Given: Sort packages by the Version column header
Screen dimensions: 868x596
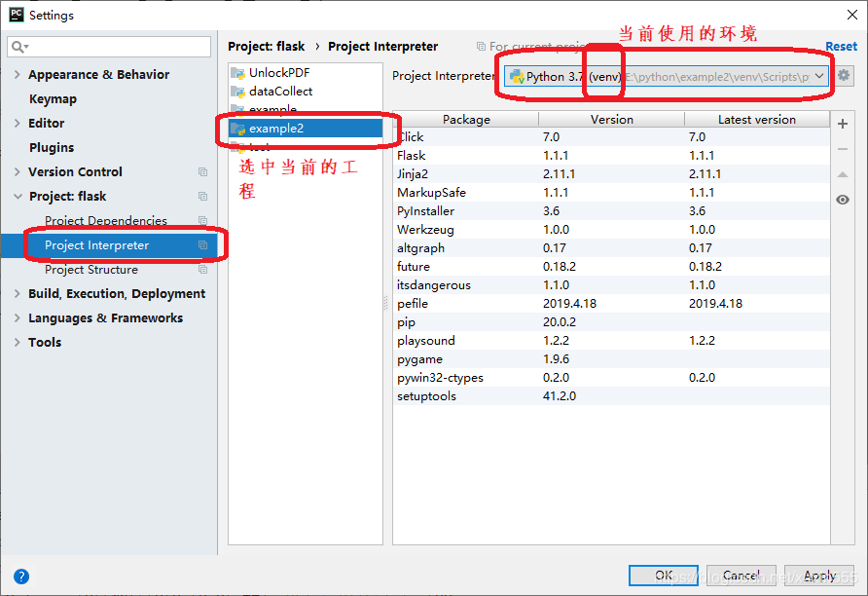Looking at the screenshot, I should click(611, 120).
